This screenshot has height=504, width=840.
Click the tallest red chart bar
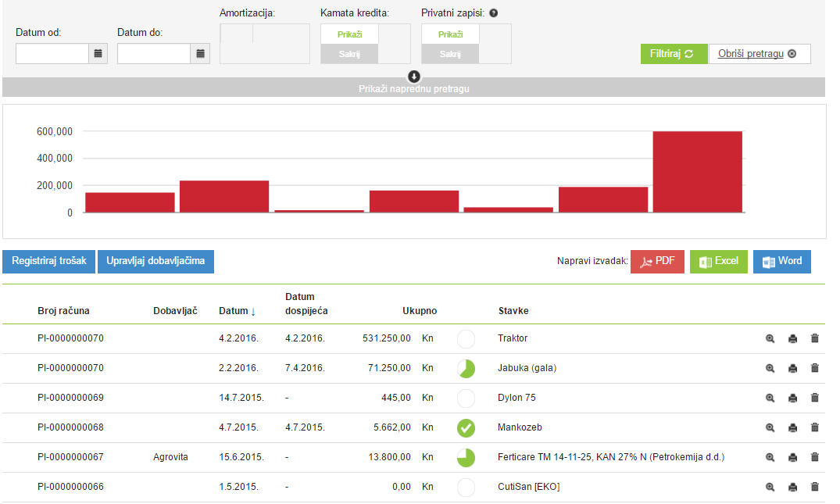point(697,171)
